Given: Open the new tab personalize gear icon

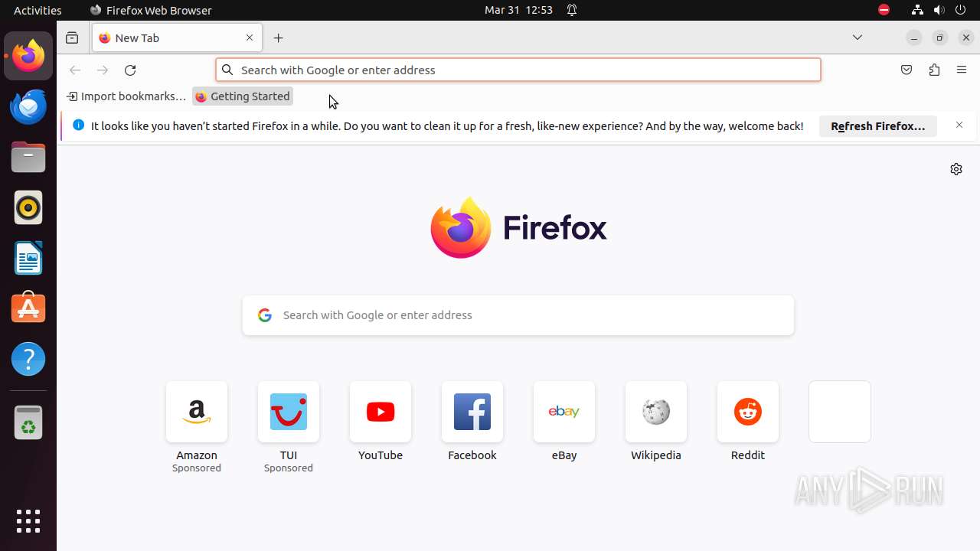Looking at the screenshot, I should [x=956, y=169].
